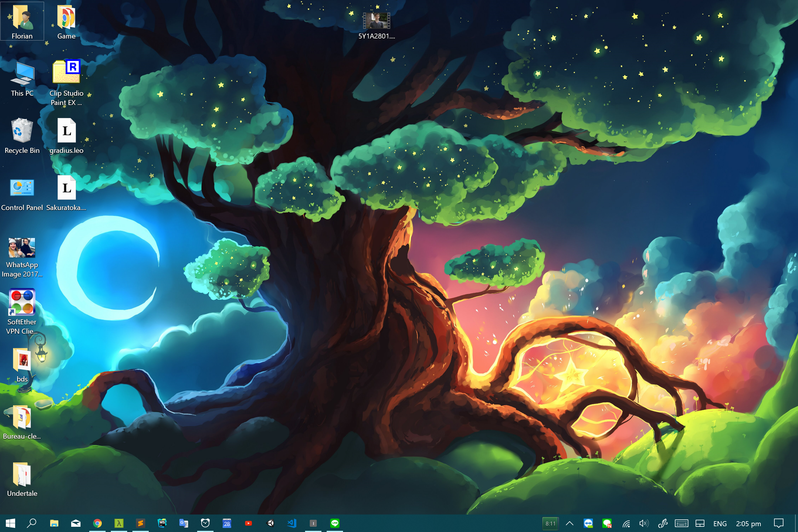798x532 pixels.
Task: Launch Sublime Text from the taskbar
Action: [x=141, y=523]
